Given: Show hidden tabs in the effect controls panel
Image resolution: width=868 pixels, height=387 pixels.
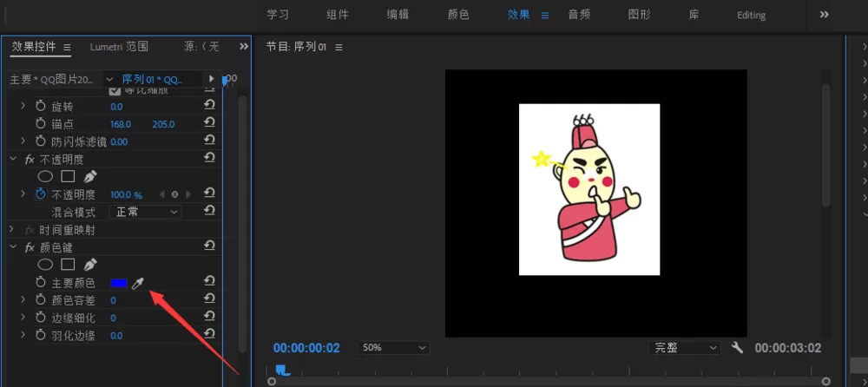Looking at the screenshot, I should [x=244, y=47].
